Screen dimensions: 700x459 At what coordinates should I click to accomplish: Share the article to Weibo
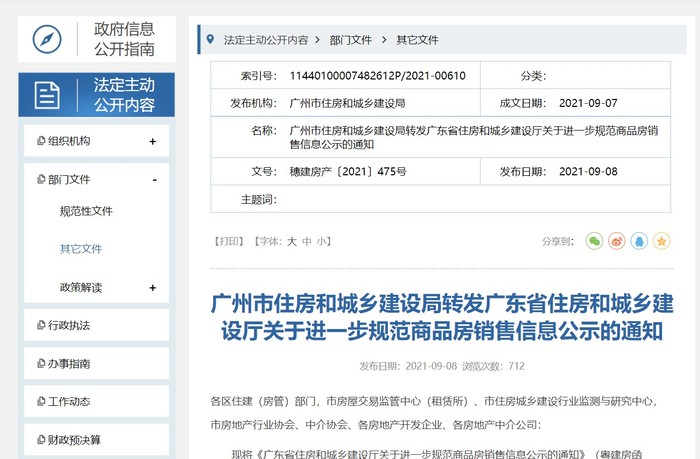tap(617, 241)
